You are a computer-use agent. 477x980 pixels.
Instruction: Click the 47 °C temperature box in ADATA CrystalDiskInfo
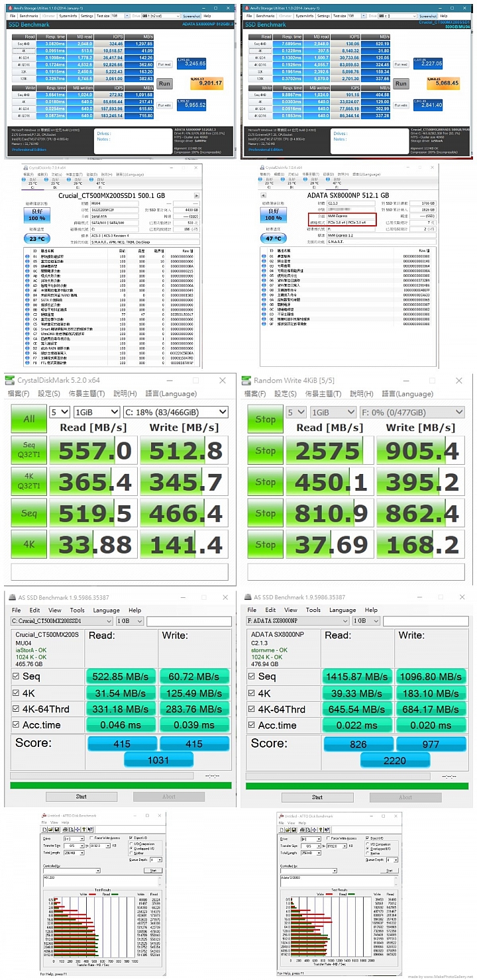[273, 238]
